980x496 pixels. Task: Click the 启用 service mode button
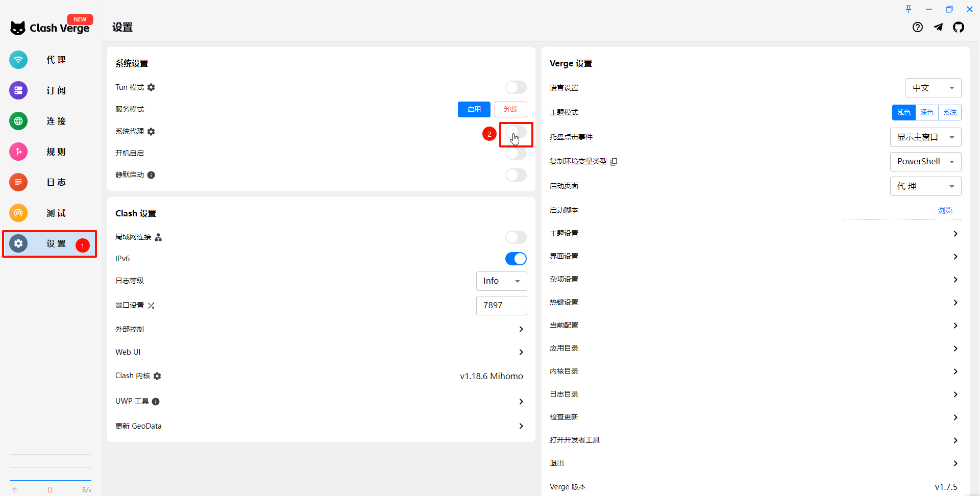pyautogui.click(x=474, y=110)
